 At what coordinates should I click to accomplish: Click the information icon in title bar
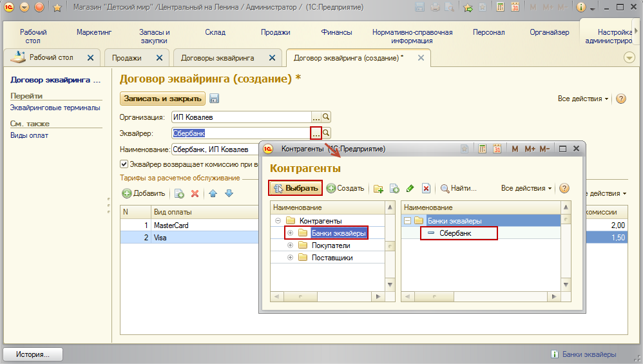point(581,7)
